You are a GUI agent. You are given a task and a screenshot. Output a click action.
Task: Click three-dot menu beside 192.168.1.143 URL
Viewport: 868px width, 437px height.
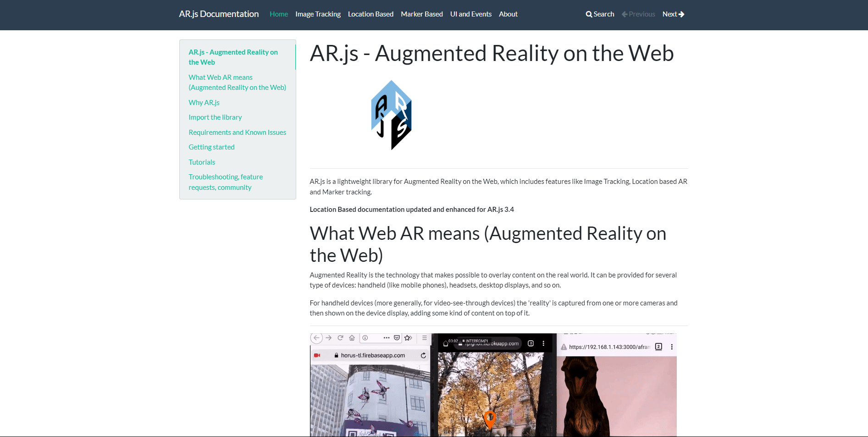[672, 347]
